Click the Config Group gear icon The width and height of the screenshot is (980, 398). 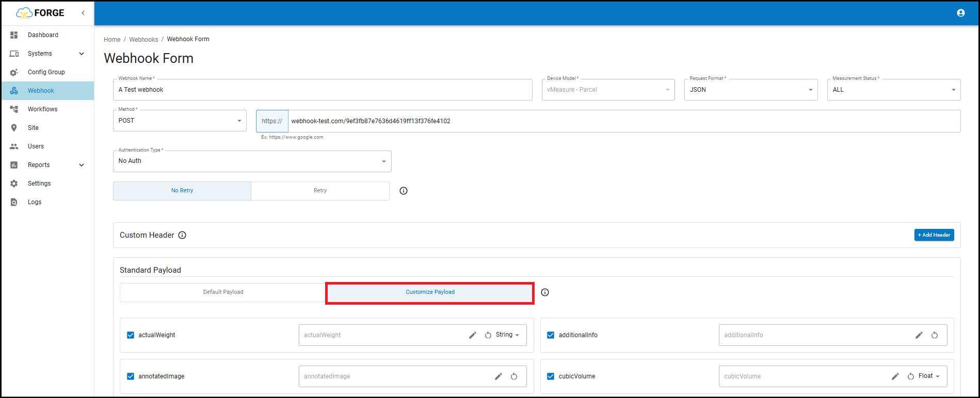[x=14, y=72]
